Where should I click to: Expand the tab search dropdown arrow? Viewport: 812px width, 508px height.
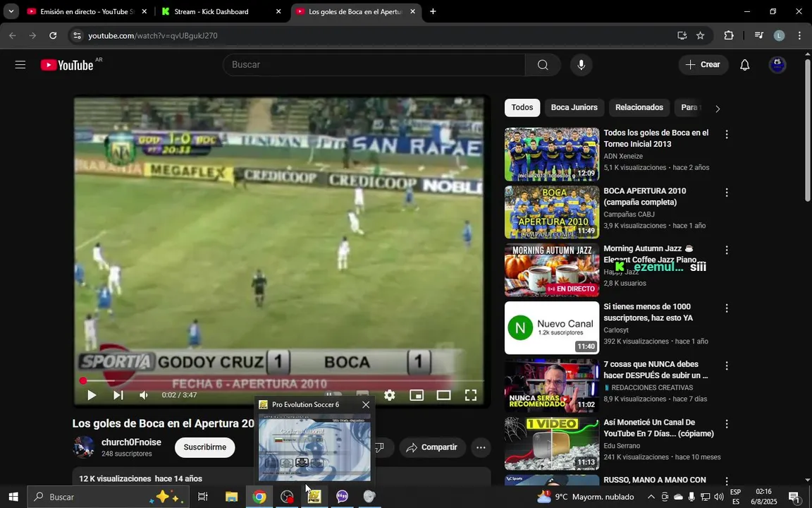point(11,11)
